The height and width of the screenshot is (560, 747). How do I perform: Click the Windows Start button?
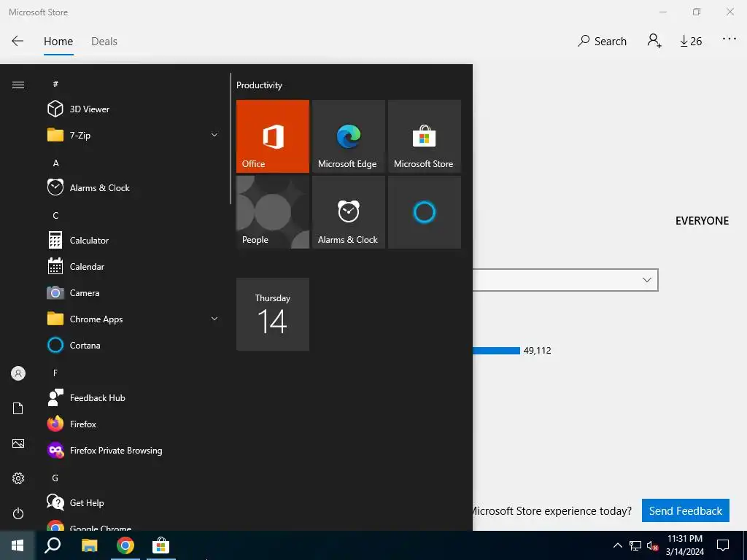[x=18, y=545]
